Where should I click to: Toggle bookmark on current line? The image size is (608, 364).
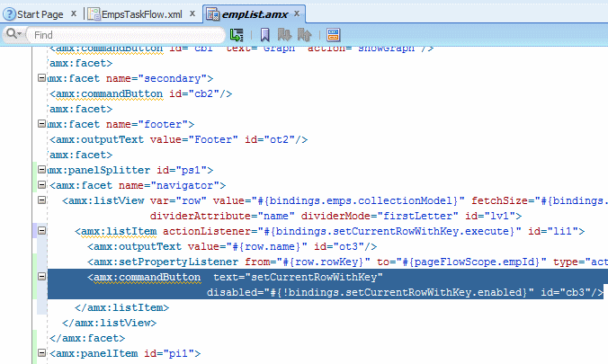pos(264,35)
